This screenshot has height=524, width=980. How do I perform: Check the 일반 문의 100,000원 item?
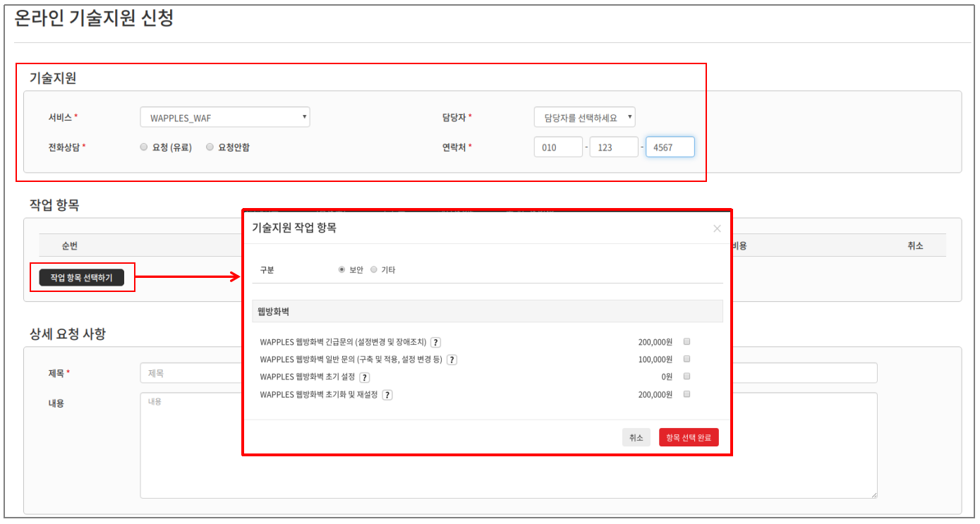686,359
